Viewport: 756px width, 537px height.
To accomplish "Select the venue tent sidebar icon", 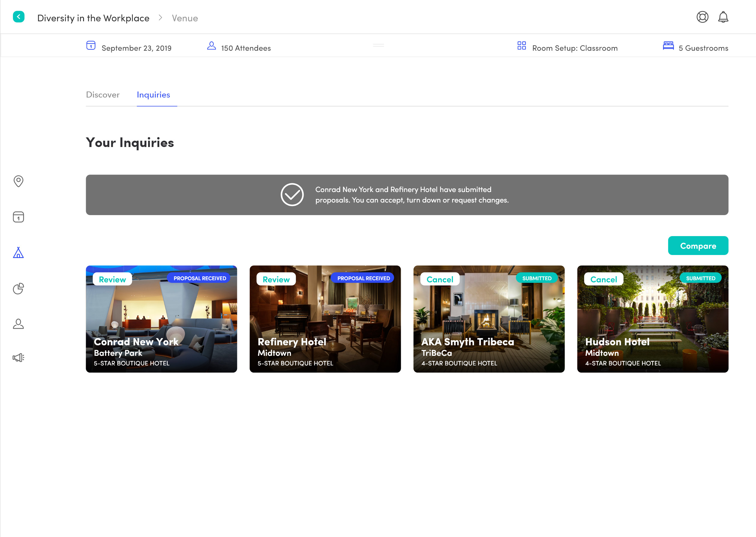I will [19, 253].
